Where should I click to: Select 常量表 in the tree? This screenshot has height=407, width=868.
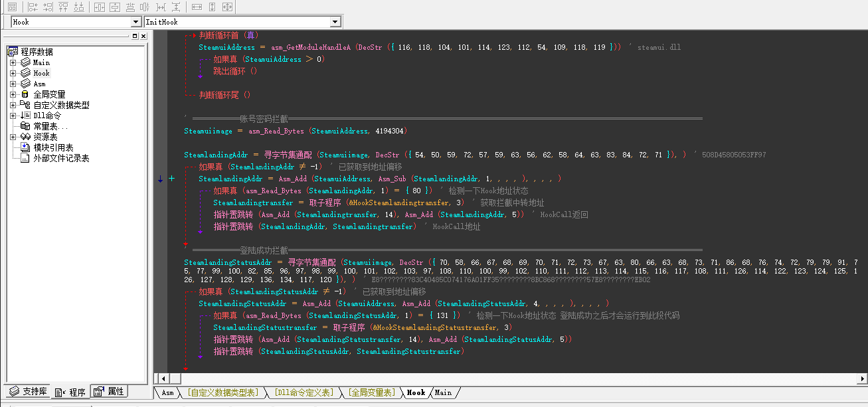[50, 126]
